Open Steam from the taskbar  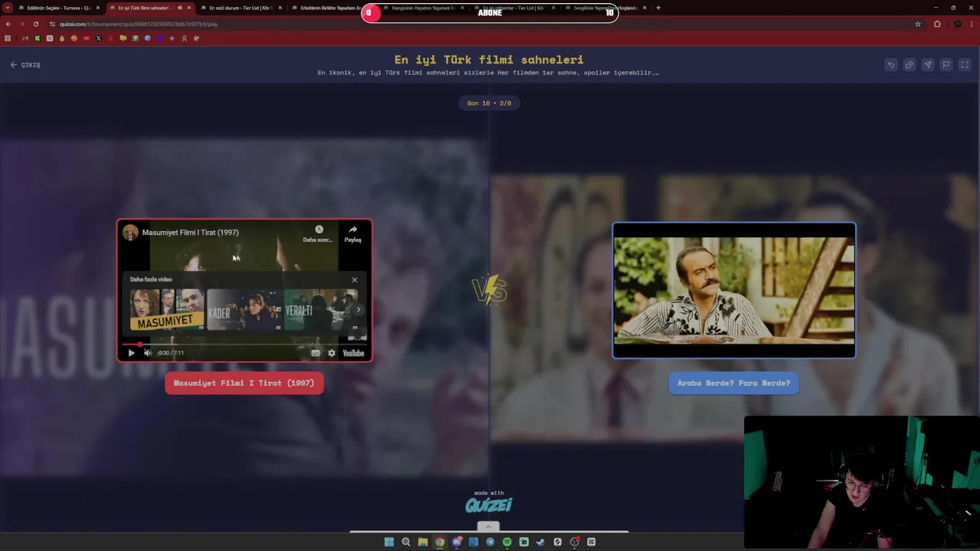coord(541,542)
